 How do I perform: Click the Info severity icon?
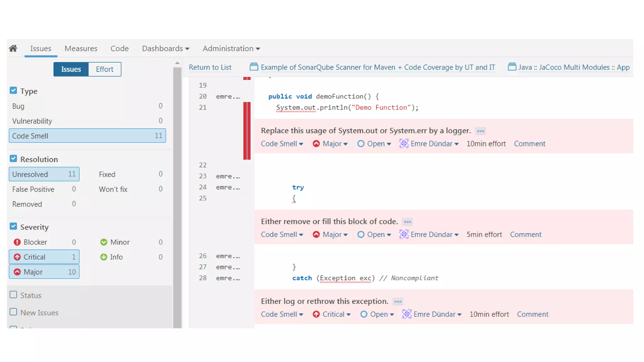[104, 257]
